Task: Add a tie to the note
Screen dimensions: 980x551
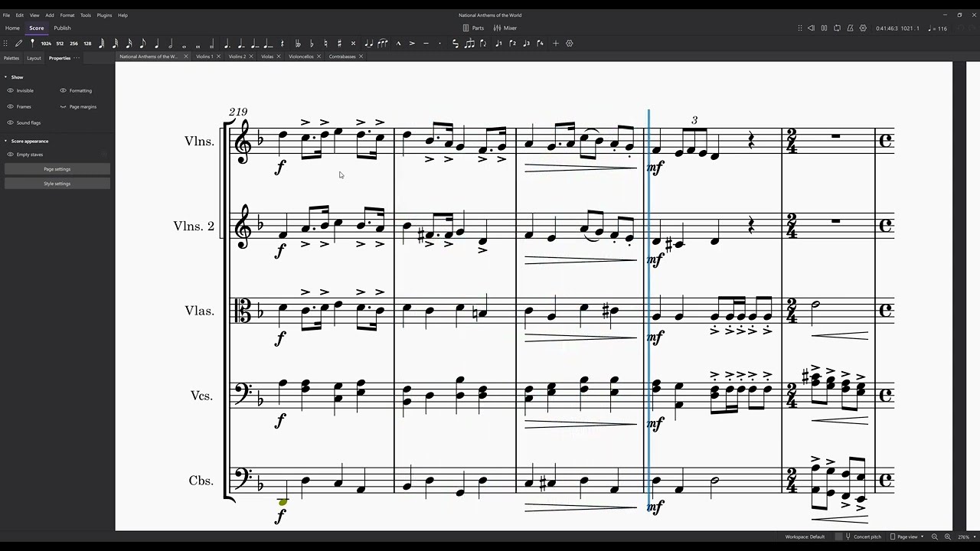Action: tap(367, 44)
